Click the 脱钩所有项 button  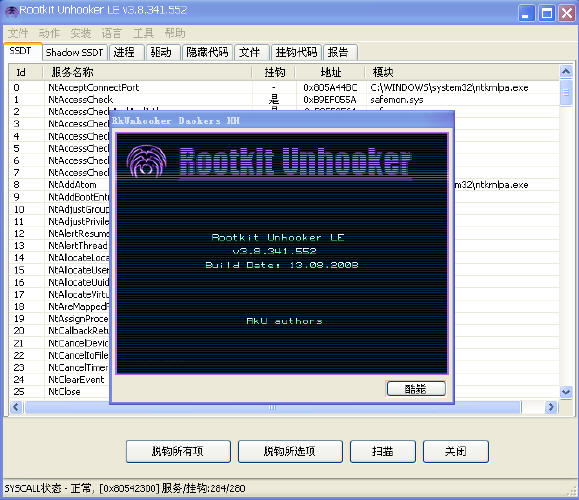[x=178, y=451]
